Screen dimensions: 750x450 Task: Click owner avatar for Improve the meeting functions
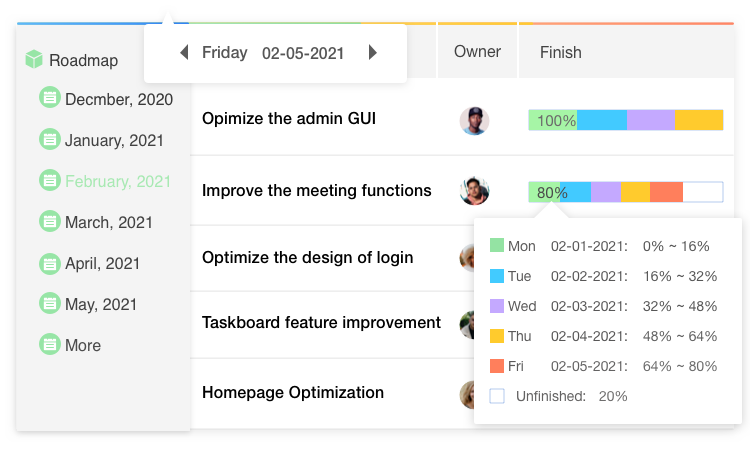click(x=474, y=191)
